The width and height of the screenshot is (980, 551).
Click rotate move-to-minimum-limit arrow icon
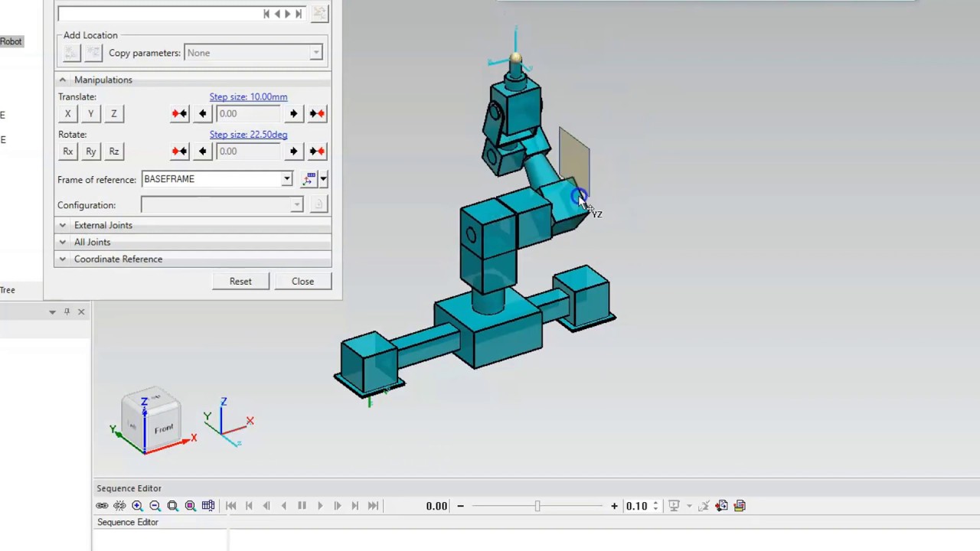(x=179, y=152)
